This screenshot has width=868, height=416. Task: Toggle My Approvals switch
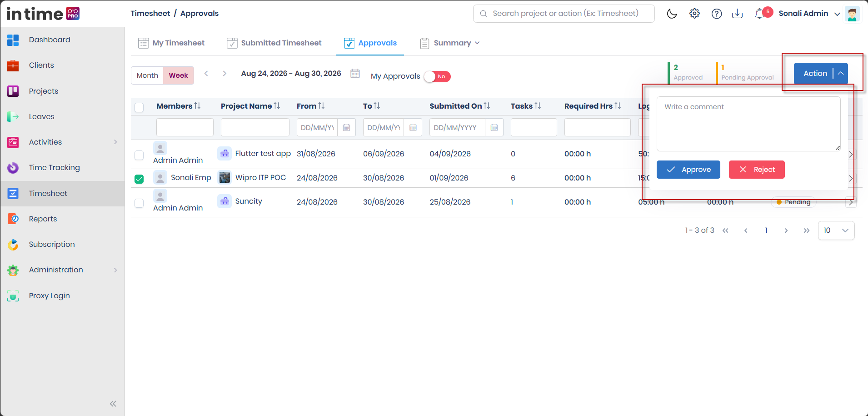tap(437, 76)
